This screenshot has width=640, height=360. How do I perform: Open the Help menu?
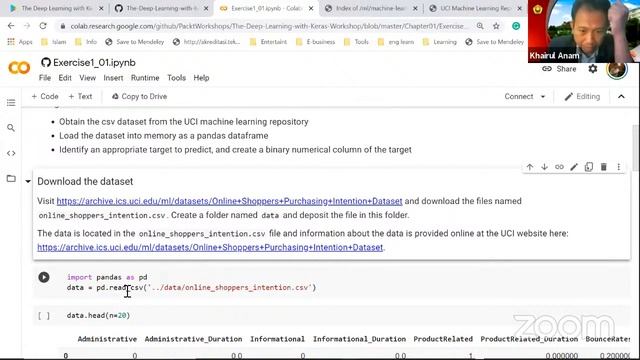(x=201, y=78)
